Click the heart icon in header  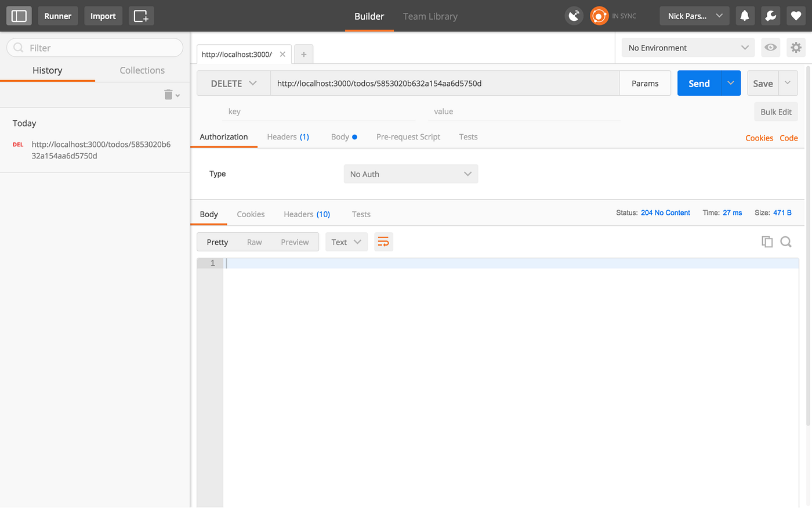pos(796,16)
